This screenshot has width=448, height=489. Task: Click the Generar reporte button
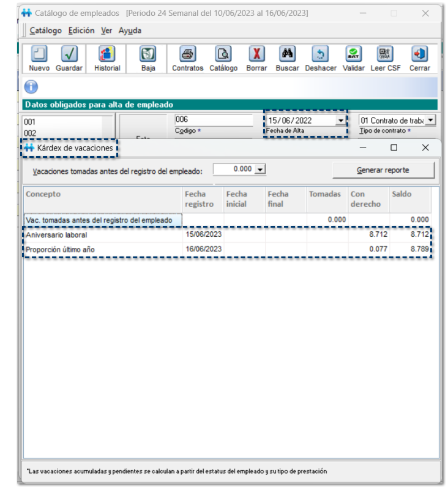point(383,170)
